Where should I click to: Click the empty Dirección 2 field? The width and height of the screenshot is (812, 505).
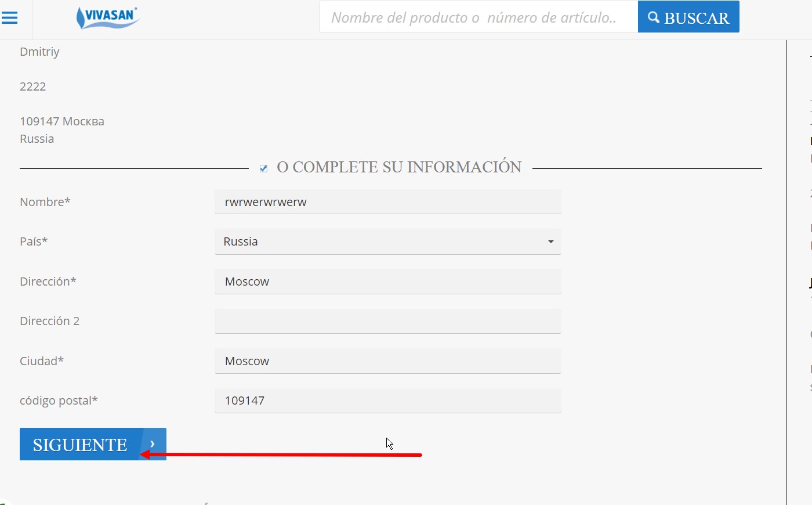(388, 321)
